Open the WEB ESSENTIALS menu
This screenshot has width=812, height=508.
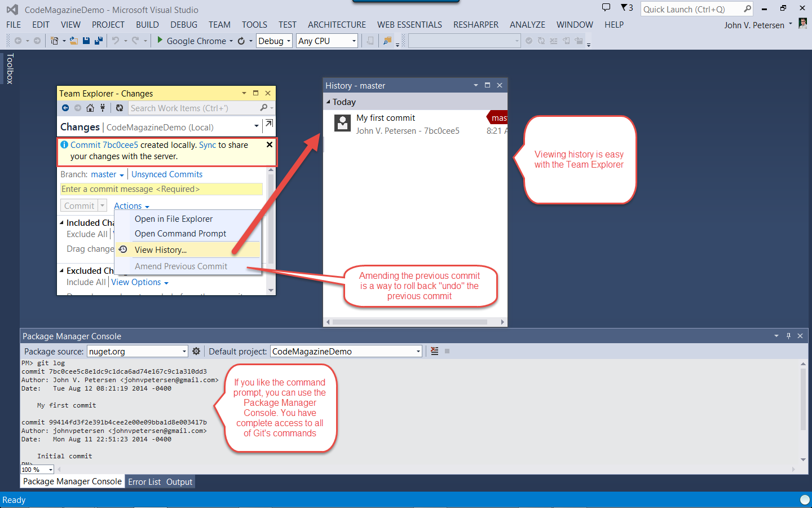coord(409,25)
